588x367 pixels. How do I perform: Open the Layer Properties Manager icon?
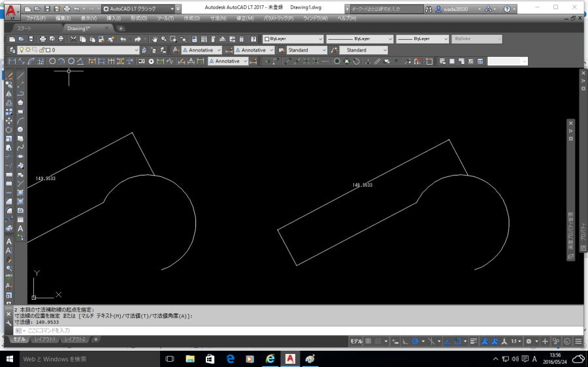(12, 50)
